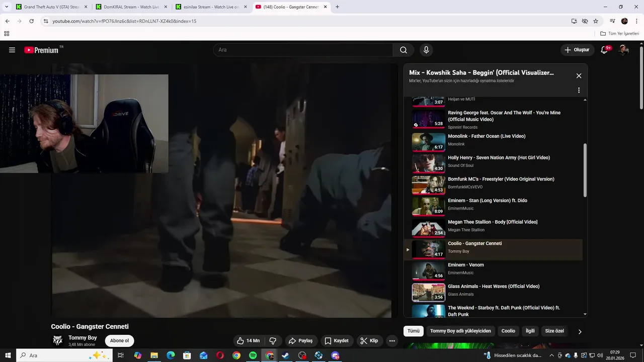The width and height of the screenshot is (644, 362).
Task: Reload the current page
Action: [x=31, y=21]
